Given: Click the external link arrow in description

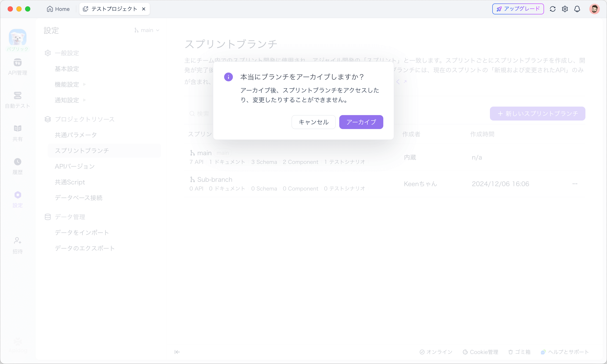Looking at the screenshot, I should (405, 82).
